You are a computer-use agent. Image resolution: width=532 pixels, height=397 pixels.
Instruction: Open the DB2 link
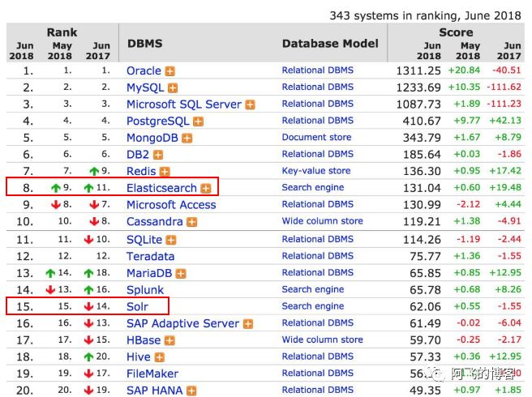[138, 155]
